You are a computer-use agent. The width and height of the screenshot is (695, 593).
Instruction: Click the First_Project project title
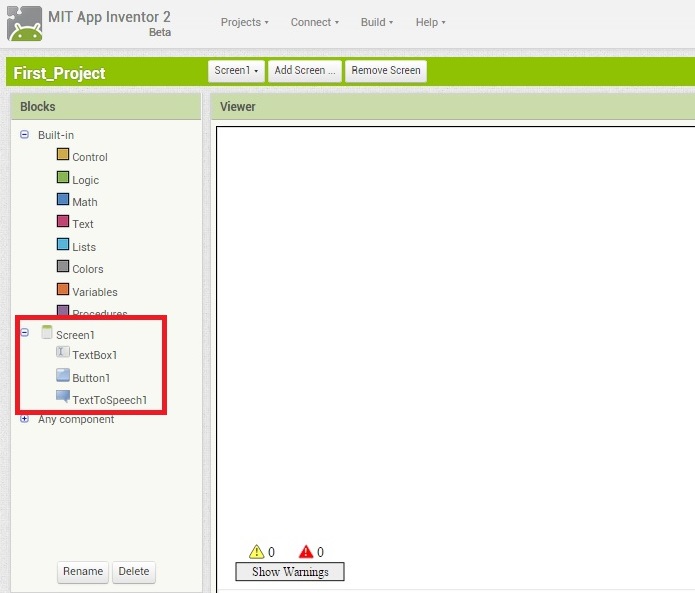pyautogui.click(x=59, y=73)
